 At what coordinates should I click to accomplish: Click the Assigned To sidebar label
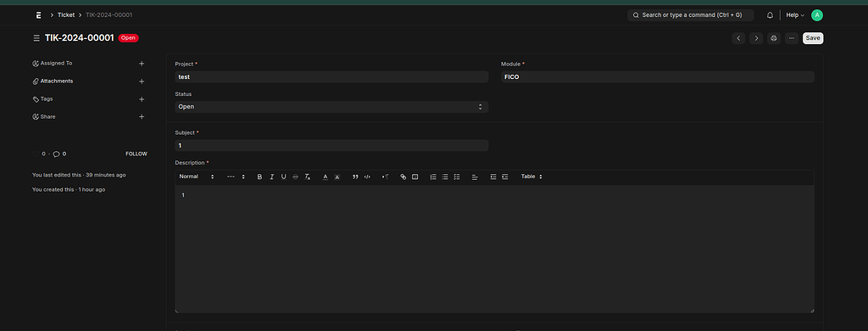[56, 63]
